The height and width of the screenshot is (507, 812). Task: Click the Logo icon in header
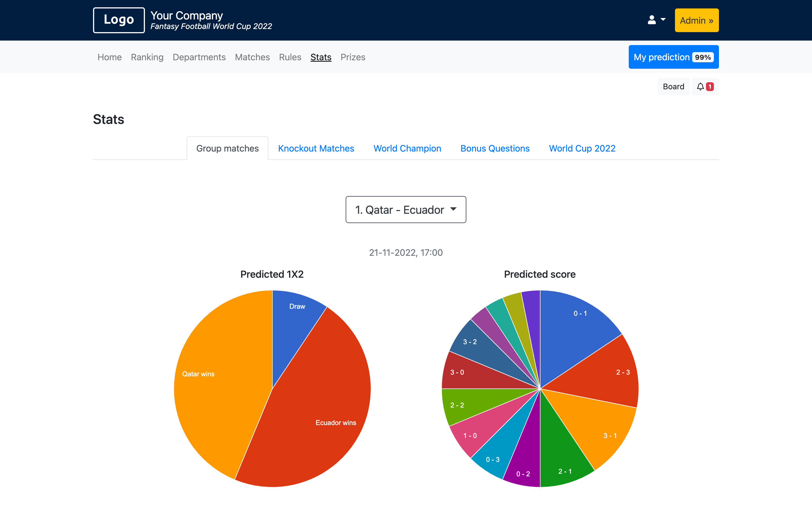coord(119,20)
